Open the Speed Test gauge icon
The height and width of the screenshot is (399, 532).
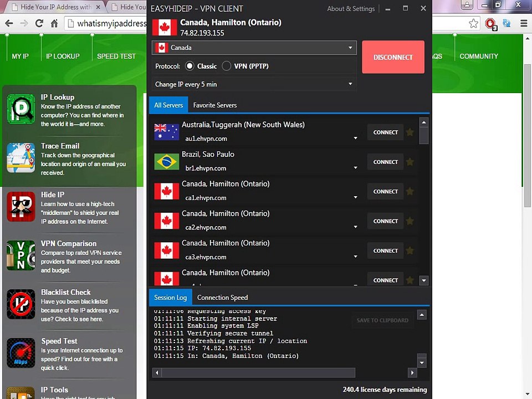tap(21, 353)
